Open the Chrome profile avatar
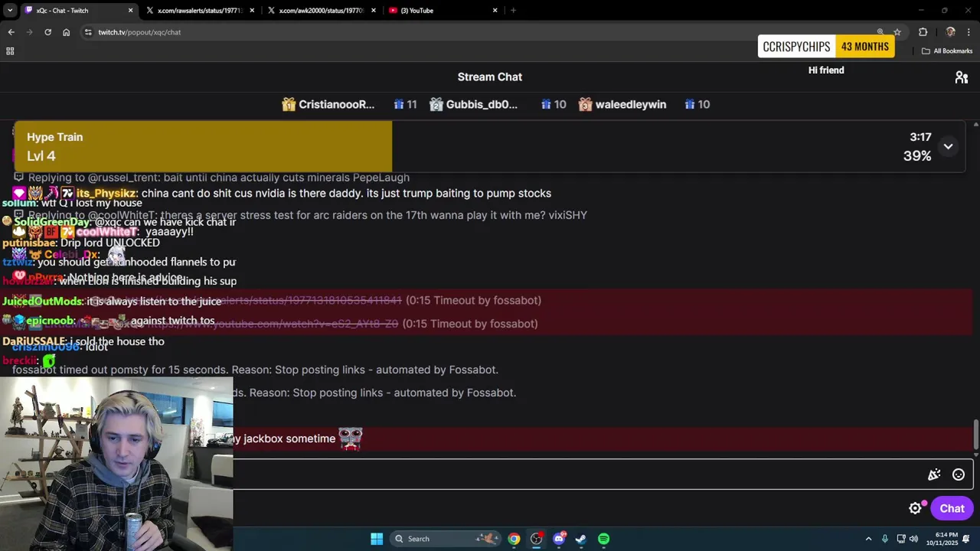 click(950, 32)
